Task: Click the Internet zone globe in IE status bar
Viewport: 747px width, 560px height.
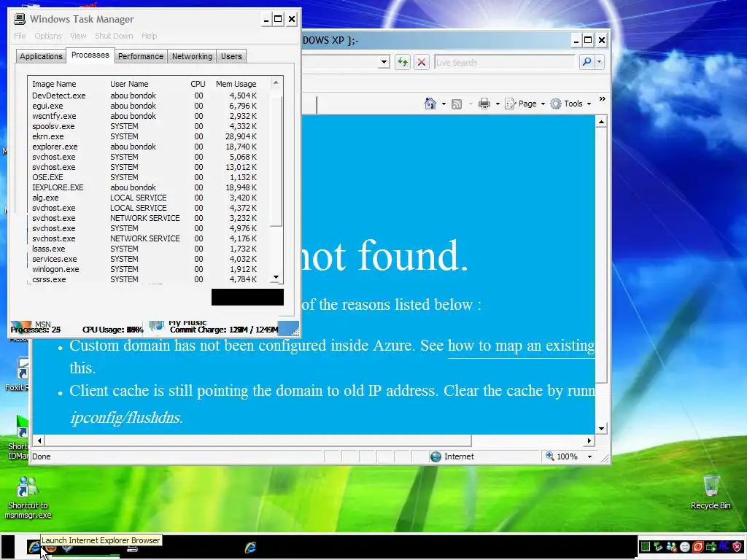Action: pyautogui.click(x=436, y=456)
